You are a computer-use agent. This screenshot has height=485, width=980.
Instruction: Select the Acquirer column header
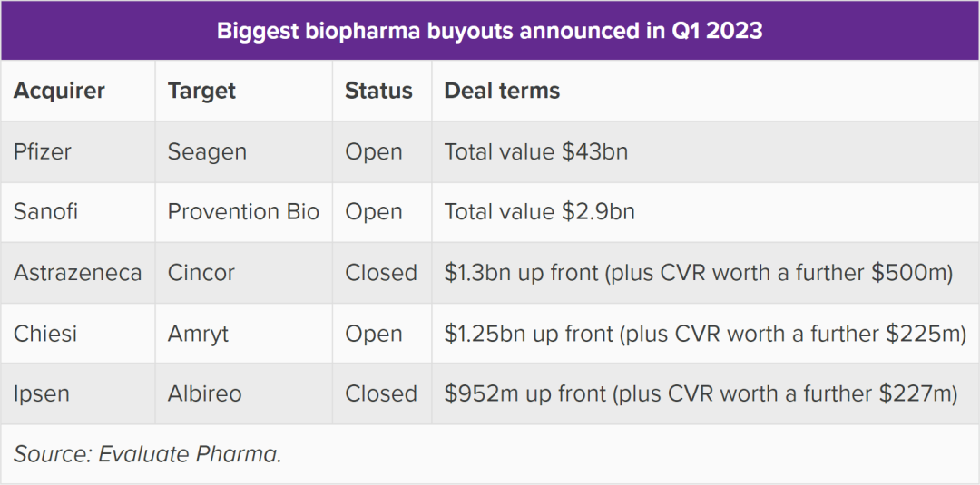[x=59, y=91]
